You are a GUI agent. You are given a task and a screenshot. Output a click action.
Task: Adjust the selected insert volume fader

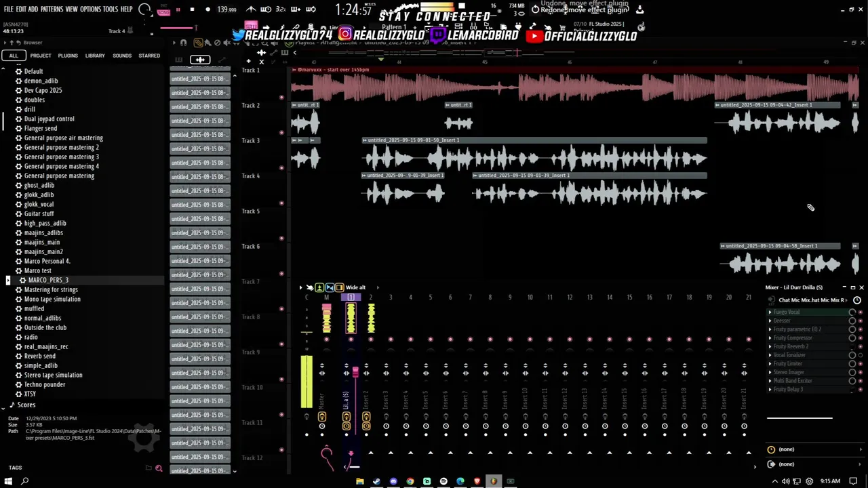(x=355, y=371)
